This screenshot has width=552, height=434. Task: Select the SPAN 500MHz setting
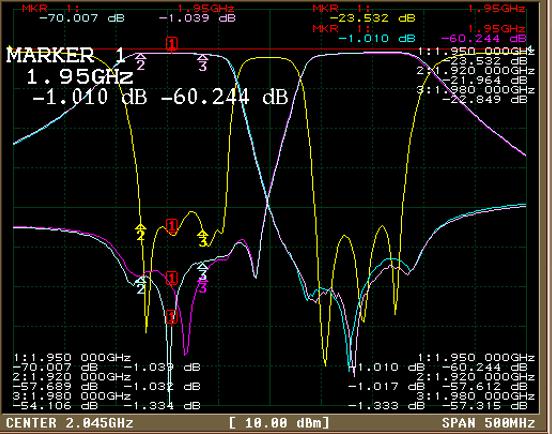click(x=489, y=423)
